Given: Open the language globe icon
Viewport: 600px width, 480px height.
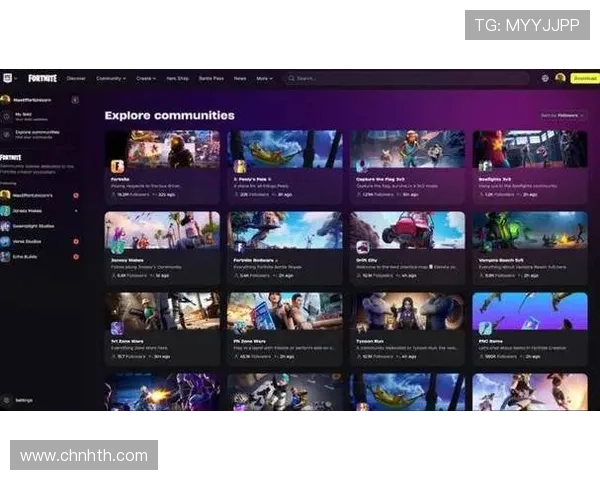Looking at the screenshot, I should pos(545,78).
